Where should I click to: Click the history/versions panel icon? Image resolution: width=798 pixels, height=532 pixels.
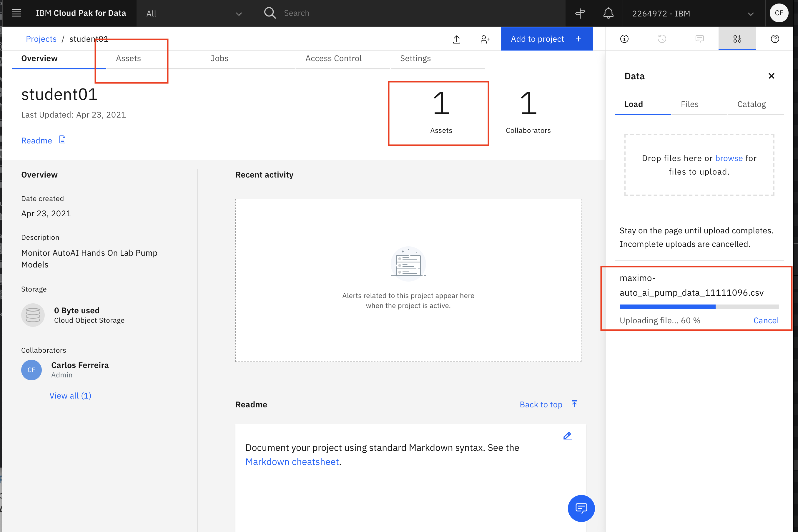(661, 39)
